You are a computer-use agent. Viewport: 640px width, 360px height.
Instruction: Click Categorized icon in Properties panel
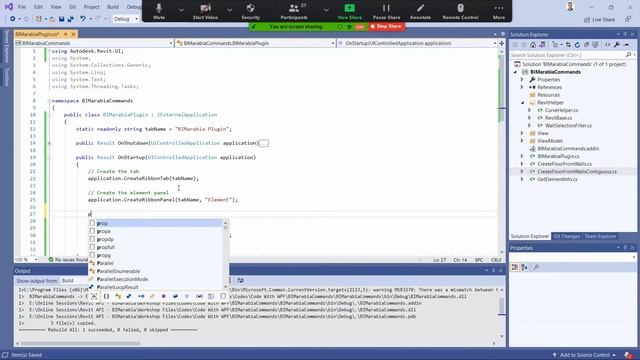(x=515, y=267)
